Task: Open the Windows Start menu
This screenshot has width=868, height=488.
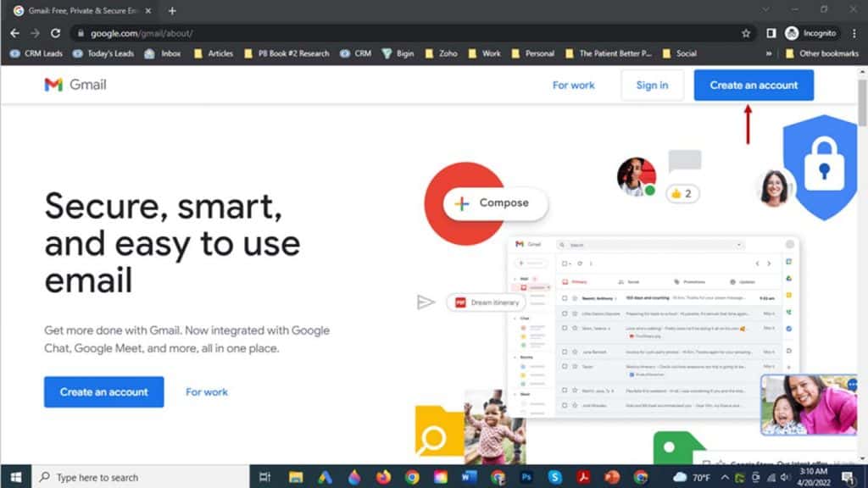Action: tap(16, 477)
